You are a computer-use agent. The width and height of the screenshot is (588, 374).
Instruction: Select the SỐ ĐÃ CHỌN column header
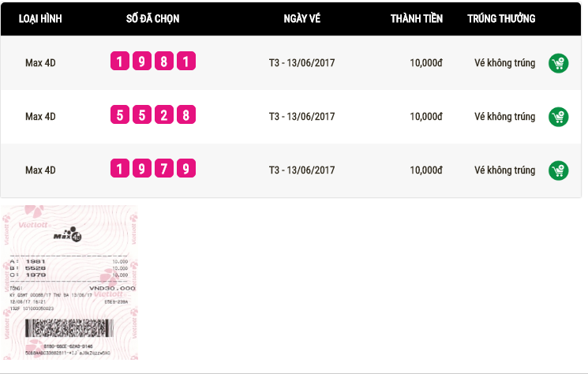[x=152, y=19]
